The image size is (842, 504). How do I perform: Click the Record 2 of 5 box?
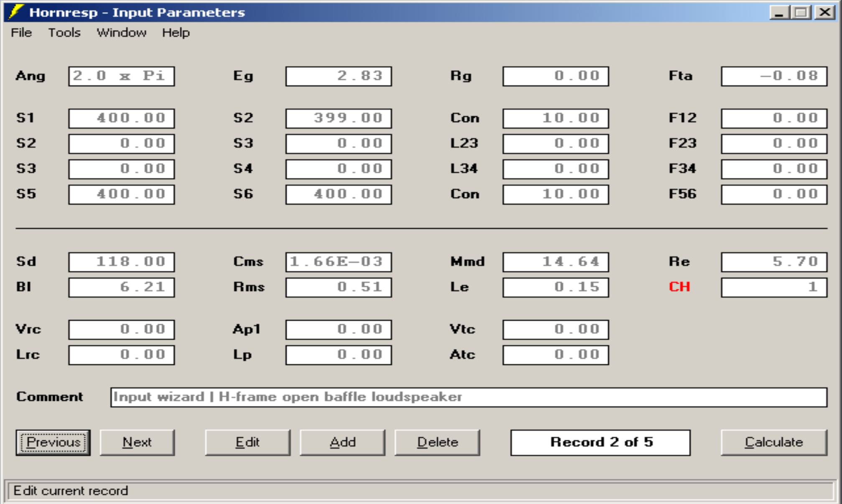pyautogui.click(x=600, y=442)
